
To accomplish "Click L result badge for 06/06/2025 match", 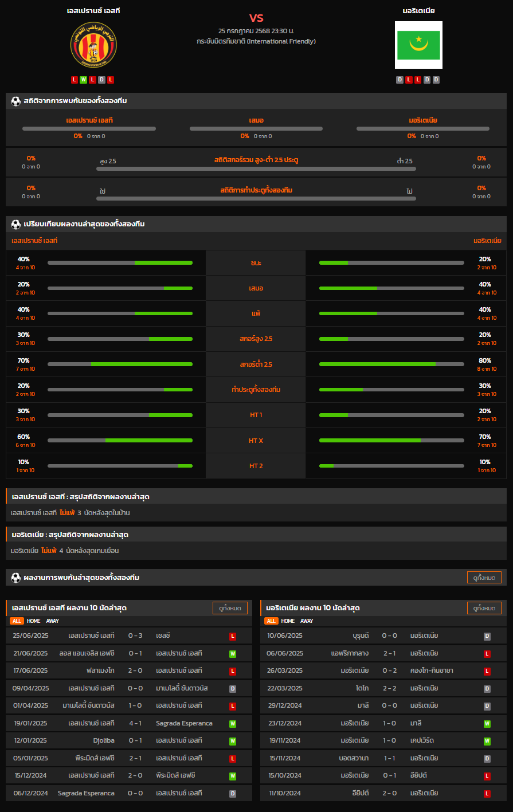I will point(487,654).
